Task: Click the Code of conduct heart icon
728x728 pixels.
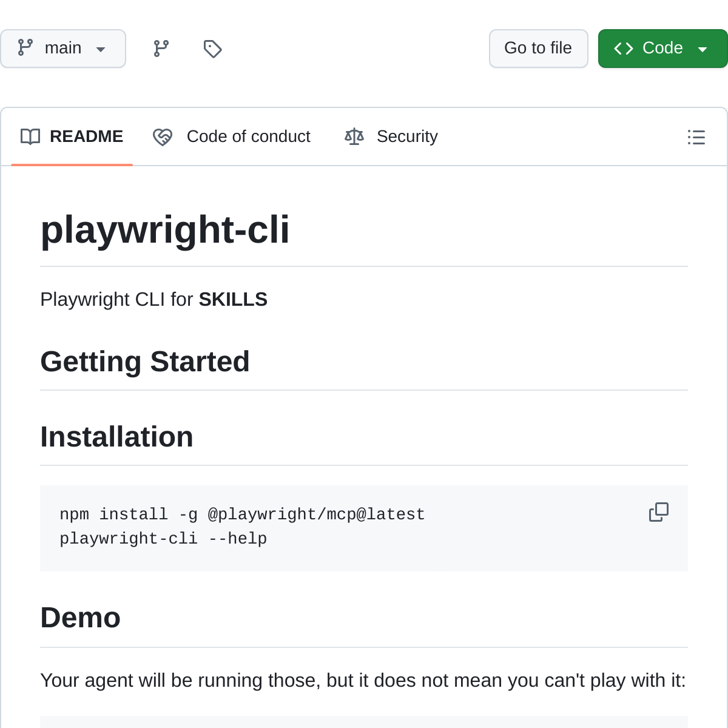Action: click(x=163, y=137)
